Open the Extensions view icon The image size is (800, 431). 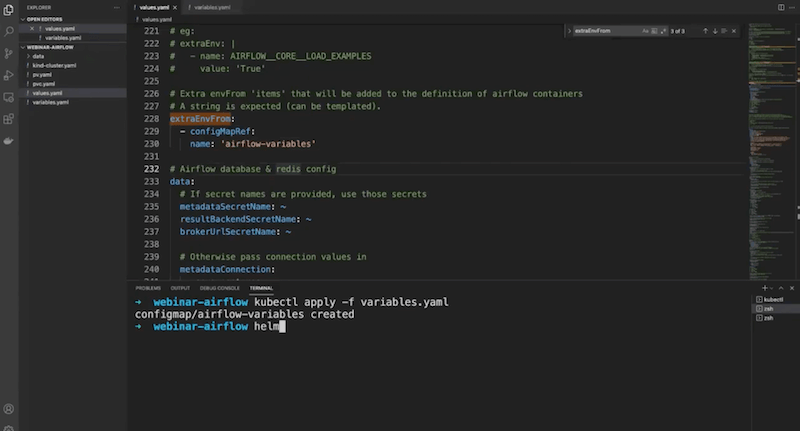pyautogui.click(x=9, y=119)
